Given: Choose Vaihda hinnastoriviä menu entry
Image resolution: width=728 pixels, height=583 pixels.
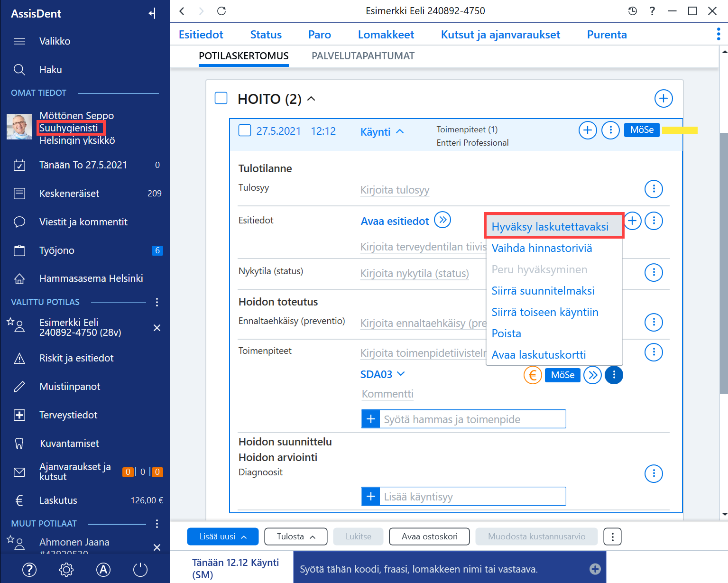Looking at the screenshot, I should [542, 248].
